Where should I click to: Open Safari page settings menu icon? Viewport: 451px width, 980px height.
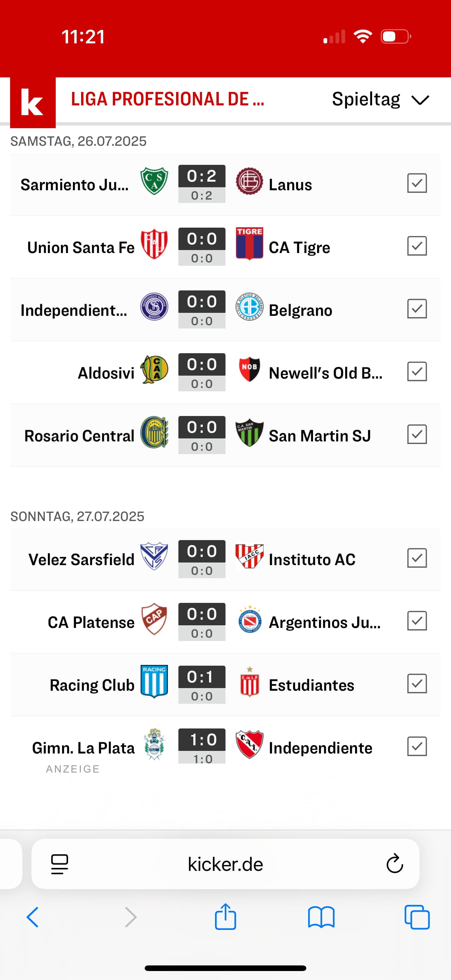tap(59, 864)
